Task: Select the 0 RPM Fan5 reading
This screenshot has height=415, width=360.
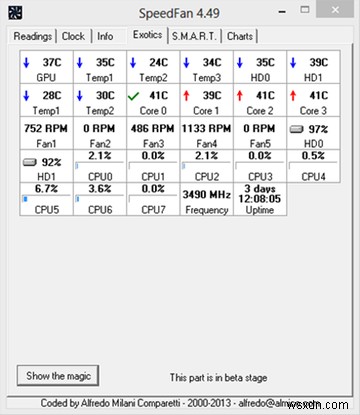Action: (260, 133)
